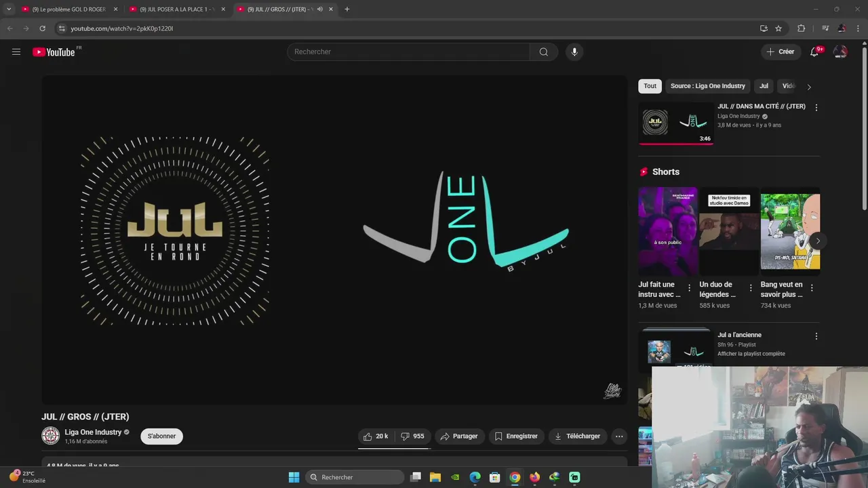Open a new Chrome tab
This screenshot has height=488, width=868.
click(x=347, y=9)
